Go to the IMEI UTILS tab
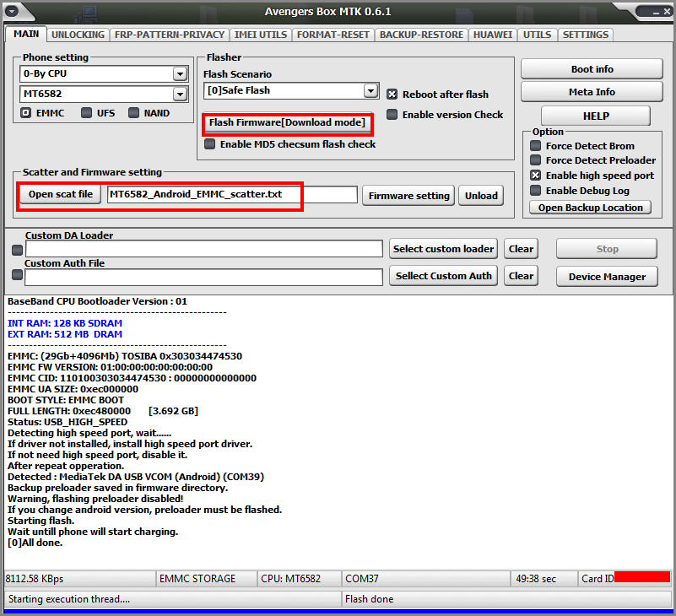 tap(261, 35)
